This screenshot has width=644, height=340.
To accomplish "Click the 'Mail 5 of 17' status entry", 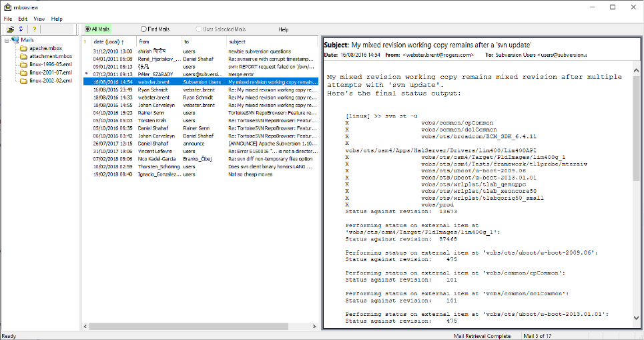I will (x=537, y=336).
